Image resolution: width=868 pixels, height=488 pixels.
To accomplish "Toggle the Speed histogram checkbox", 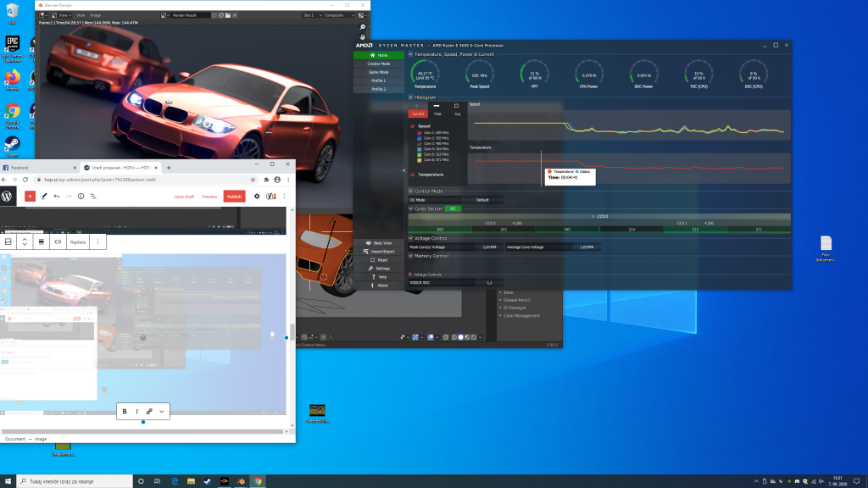I will 413,126.
